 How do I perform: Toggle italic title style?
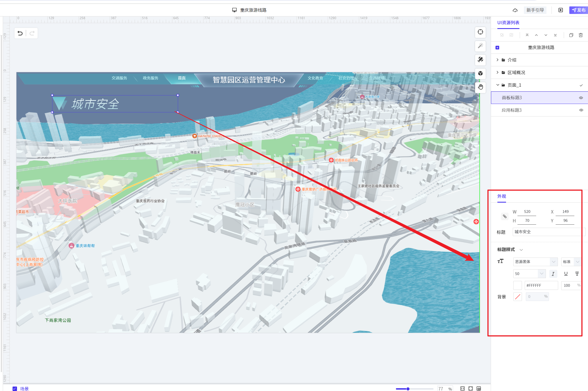click(x=553, y=274)
